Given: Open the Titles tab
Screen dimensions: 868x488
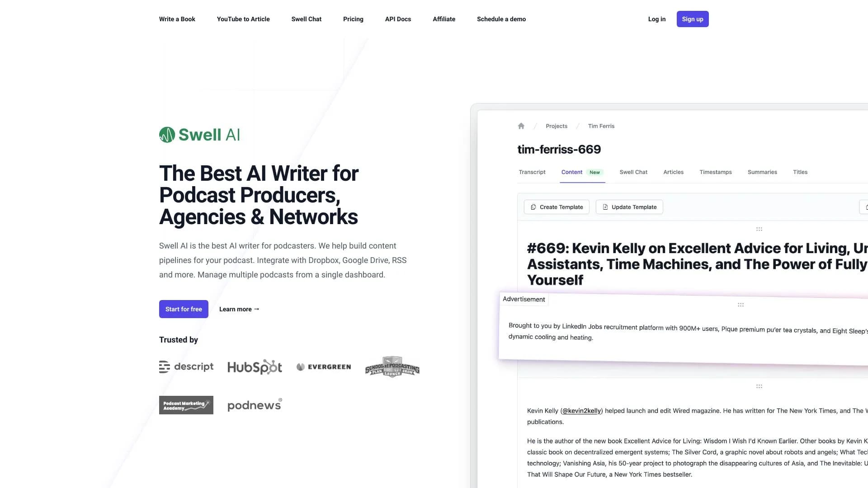Looking at the screenshot, I should coord(800,172).
